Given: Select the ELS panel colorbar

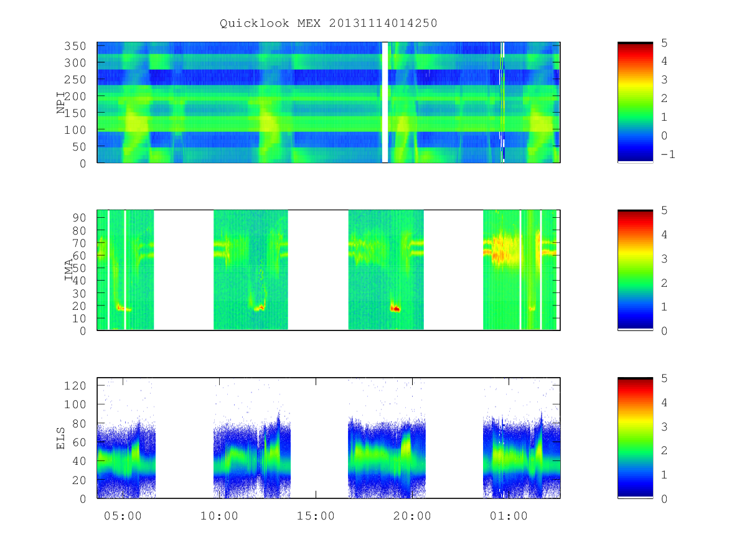Looking at the screenshot, I should click(635, 438).
